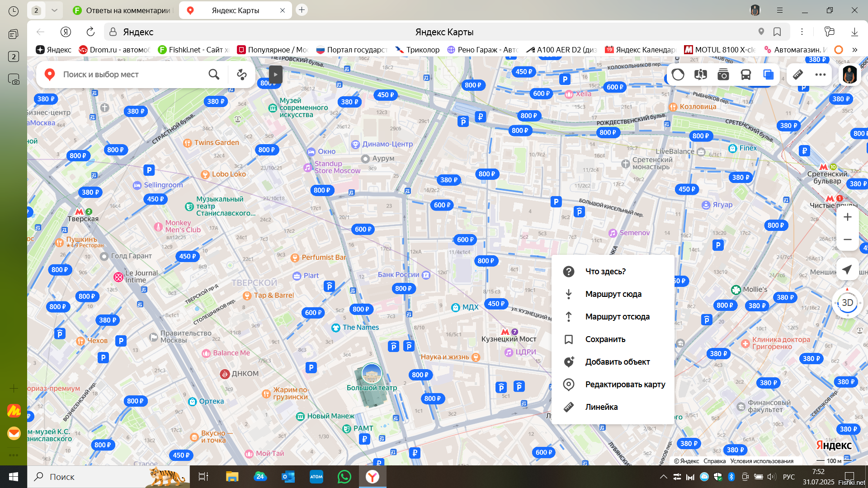Expand the tab group dropdown chevron
868x488 pixels.
pyautogui.click(x=54, y=10)
